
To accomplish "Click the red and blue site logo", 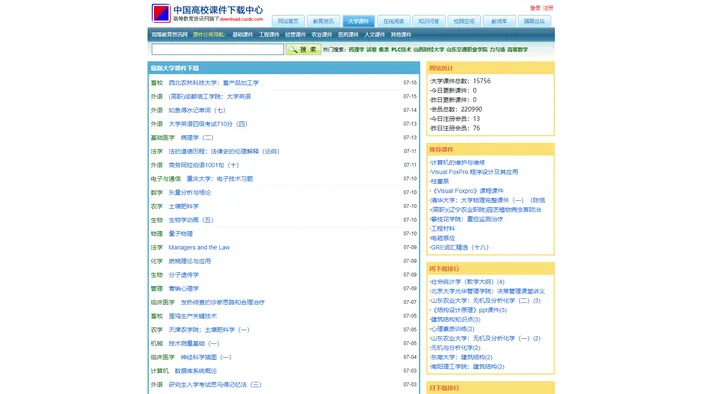I will [x=161, y=13].
